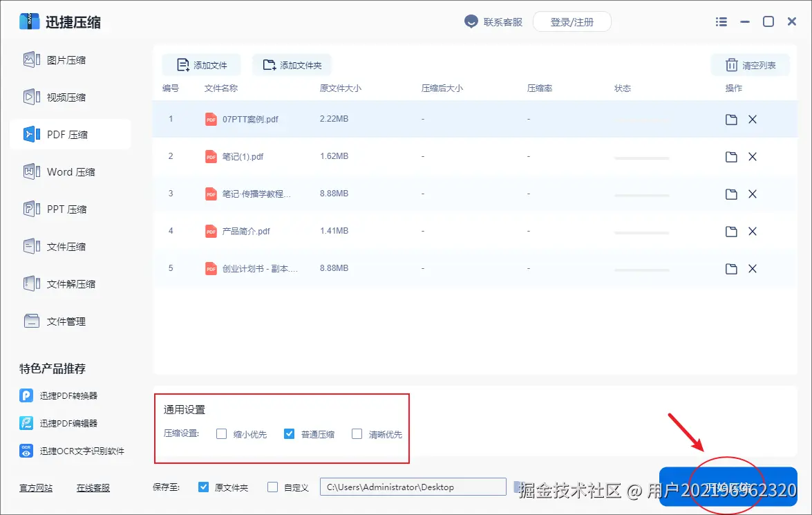The height and width of the screenshot is (515, 812).
Task: Click the 2.22MB size cell
Action: 334,119
